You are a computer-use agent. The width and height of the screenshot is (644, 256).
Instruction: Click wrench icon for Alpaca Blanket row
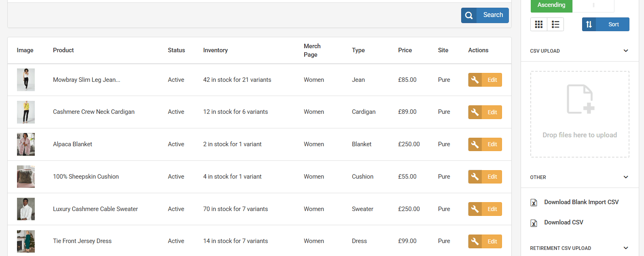(x=475, y=144)
